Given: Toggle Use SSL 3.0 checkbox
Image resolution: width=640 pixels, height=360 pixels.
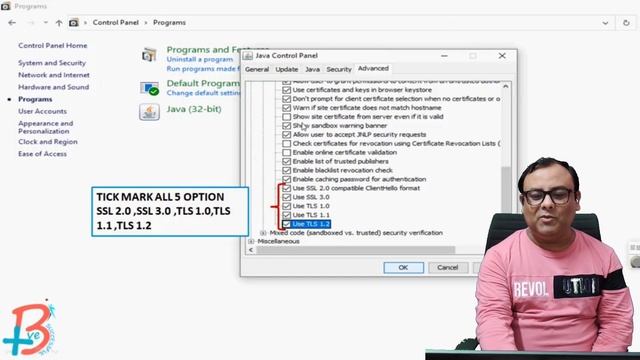Looking at the screenshot, I should click(287, 197).
